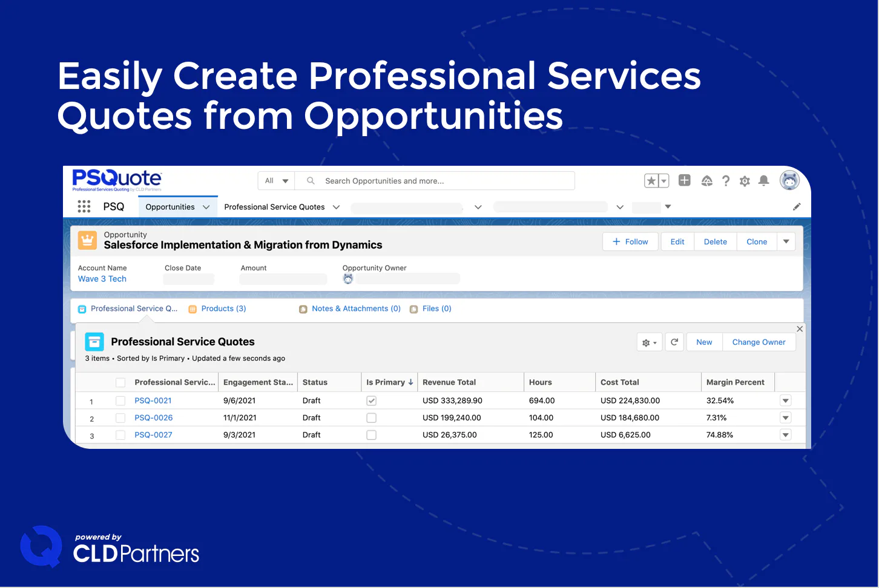
Task: Focus the Search Opportunities field
Action: pos(435,181)
